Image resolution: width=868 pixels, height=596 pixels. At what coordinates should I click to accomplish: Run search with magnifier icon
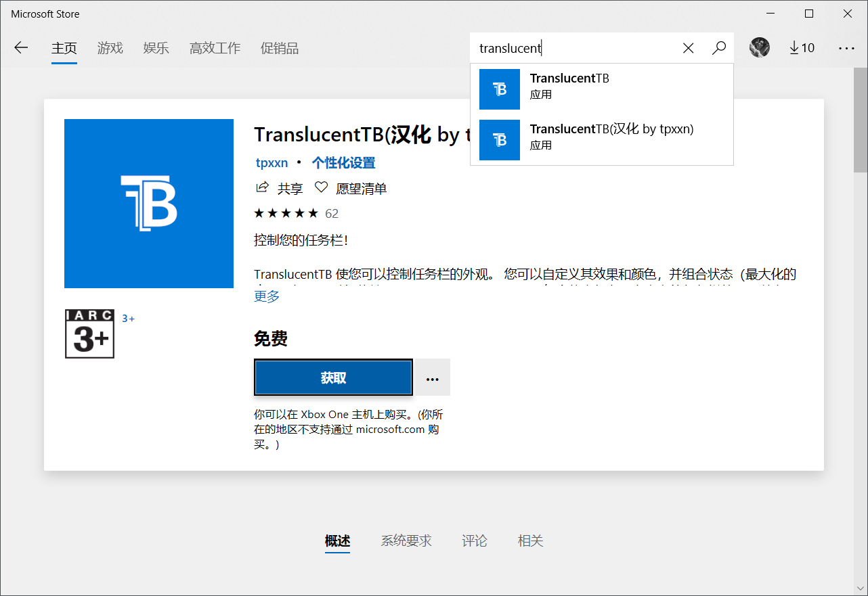[719, 48]
